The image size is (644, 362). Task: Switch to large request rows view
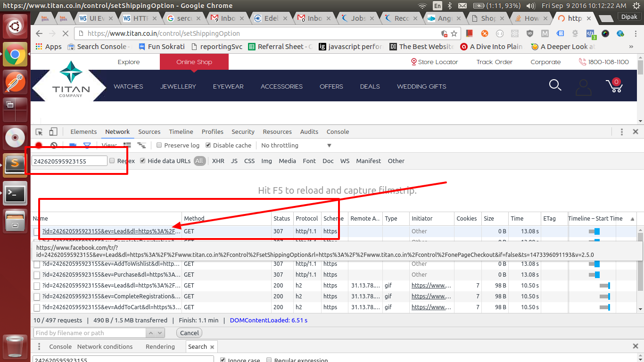click(x=127, y=146)
